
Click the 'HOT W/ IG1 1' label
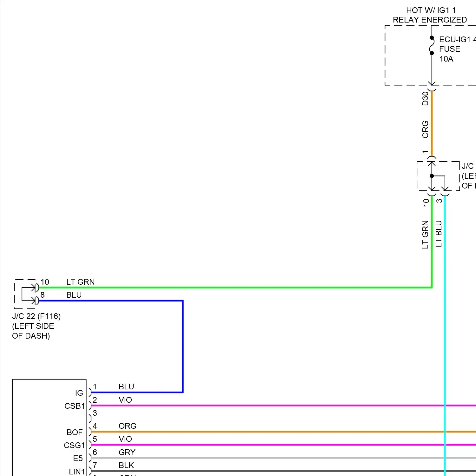pyautogui.click(x=431, y=10)
